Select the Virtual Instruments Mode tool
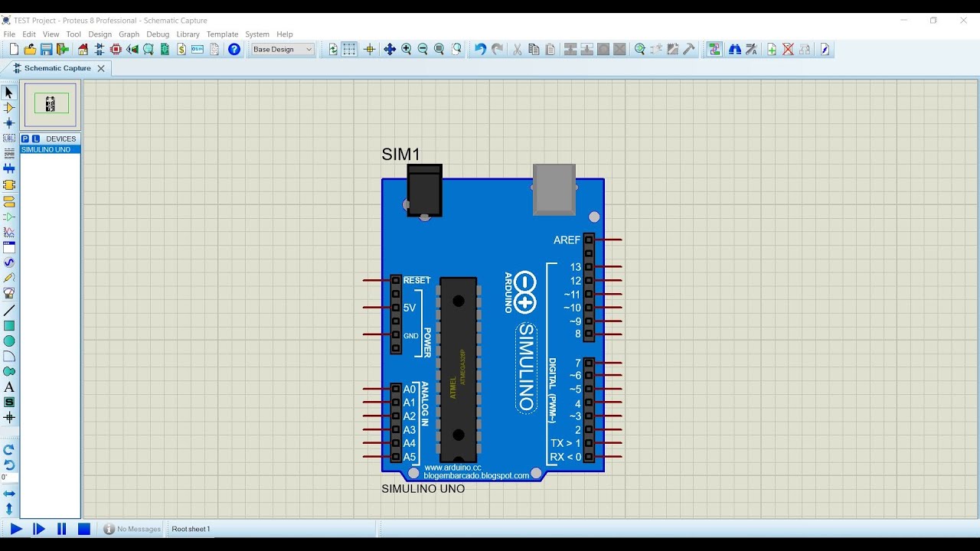The height and width of the screenshot is (551, 980). pyautogui.click(x=9, y=293)
